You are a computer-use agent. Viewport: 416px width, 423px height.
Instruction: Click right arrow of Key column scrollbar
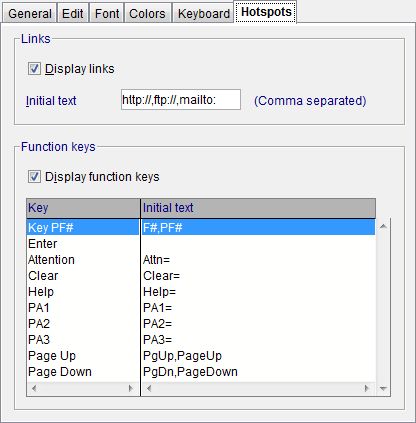(131, 388)
